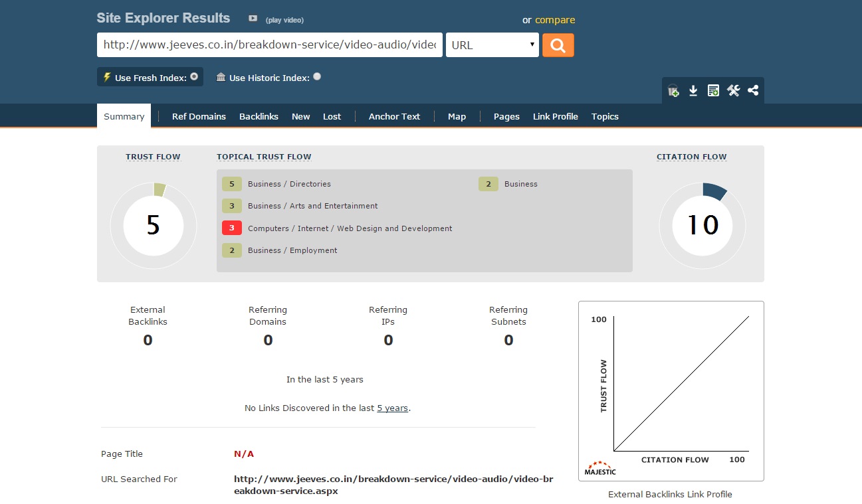
Task: Open the Map tab
Action: [x=457, y=116]
